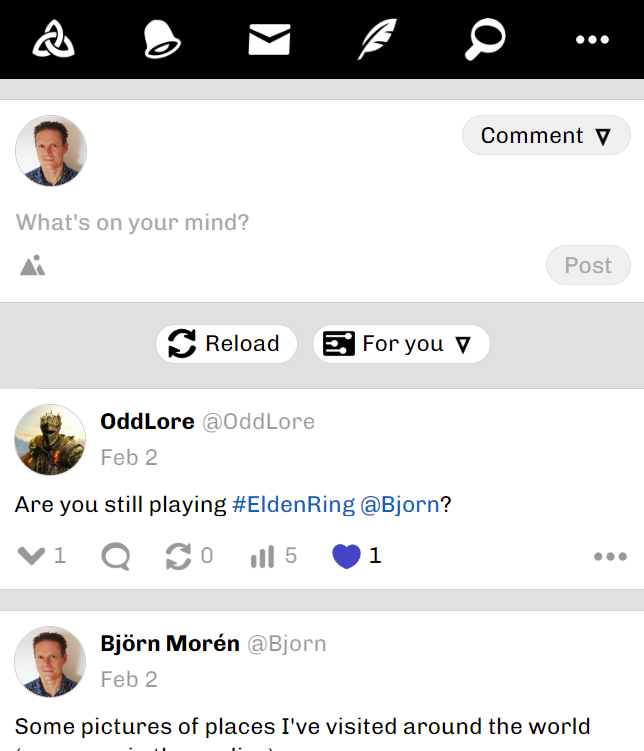Open the For you feed selector
The width and height of the screenshot is (644, 751).
pyautogui.click(x=401, y=344)
